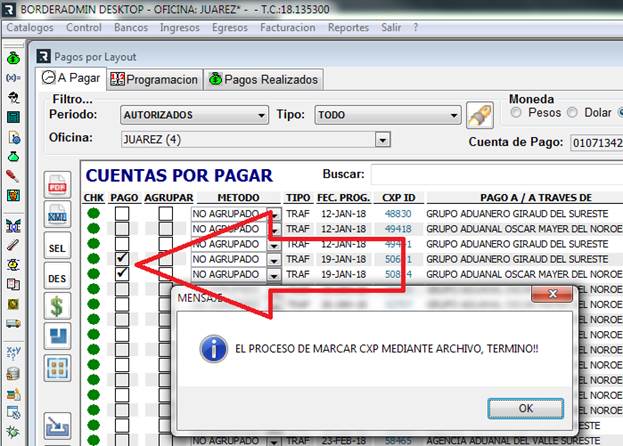Open CXP ID link 48830
The image size is (623, 446).
[x=398, y=214]
